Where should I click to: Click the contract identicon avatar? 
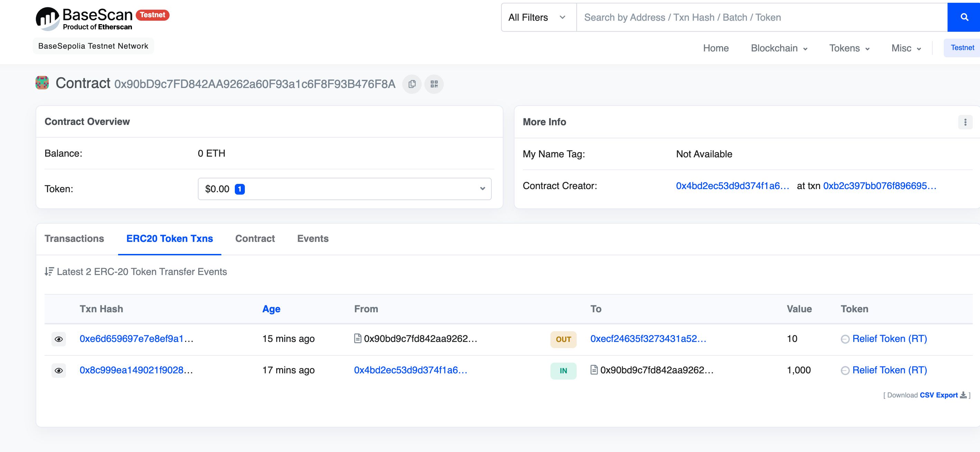[x=42, y=83]
